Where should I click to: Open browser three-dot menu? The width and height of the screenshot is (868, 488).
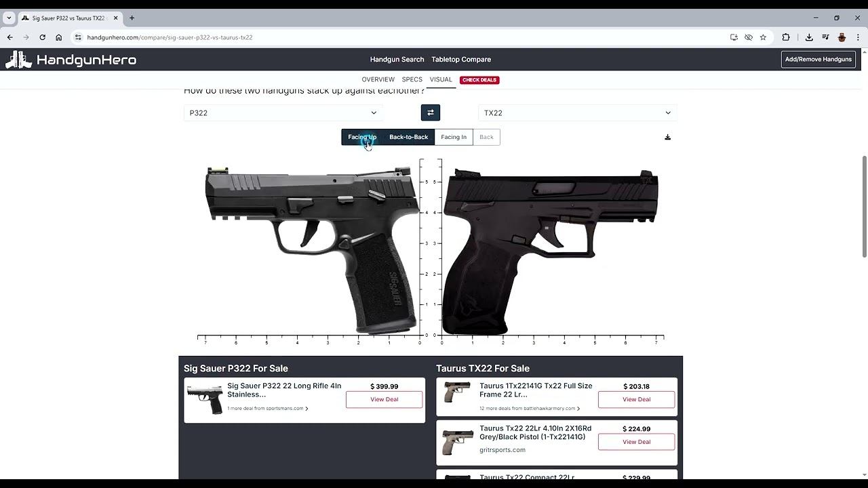point(858,37)
